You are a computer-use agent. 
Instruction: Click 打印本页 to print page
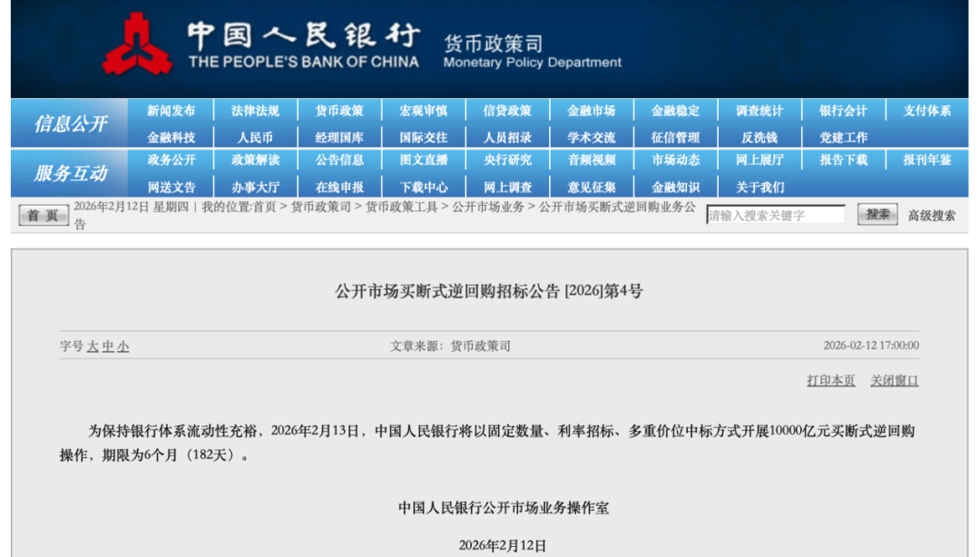coord(830,381)
